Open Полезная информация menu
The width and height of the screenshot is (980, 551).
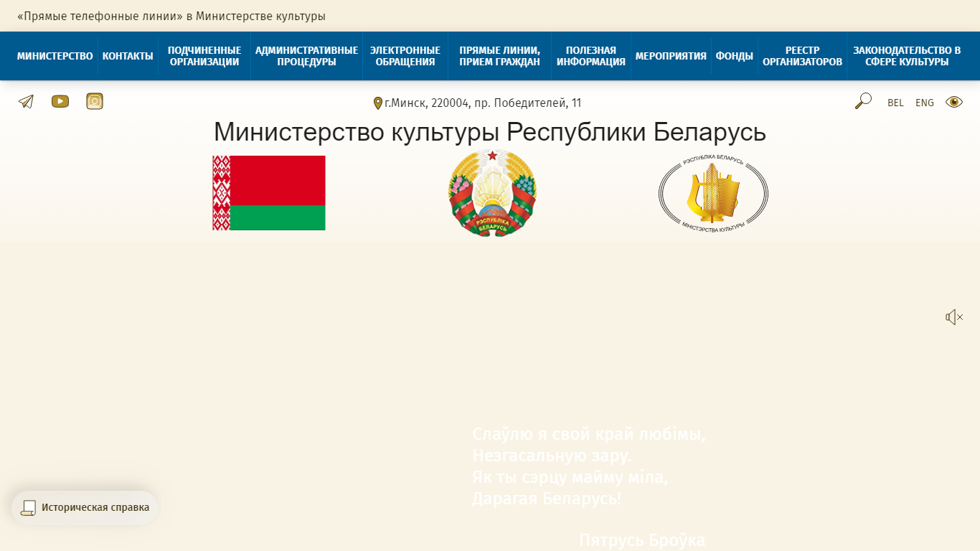tap(591, 56)
